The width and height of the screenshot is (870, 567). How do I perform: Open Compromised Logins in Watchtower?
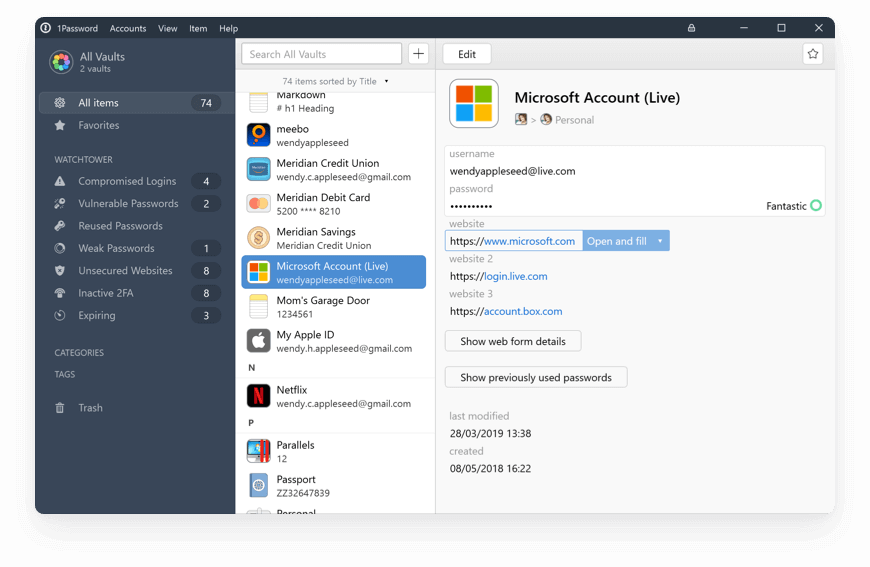[127, 181]
